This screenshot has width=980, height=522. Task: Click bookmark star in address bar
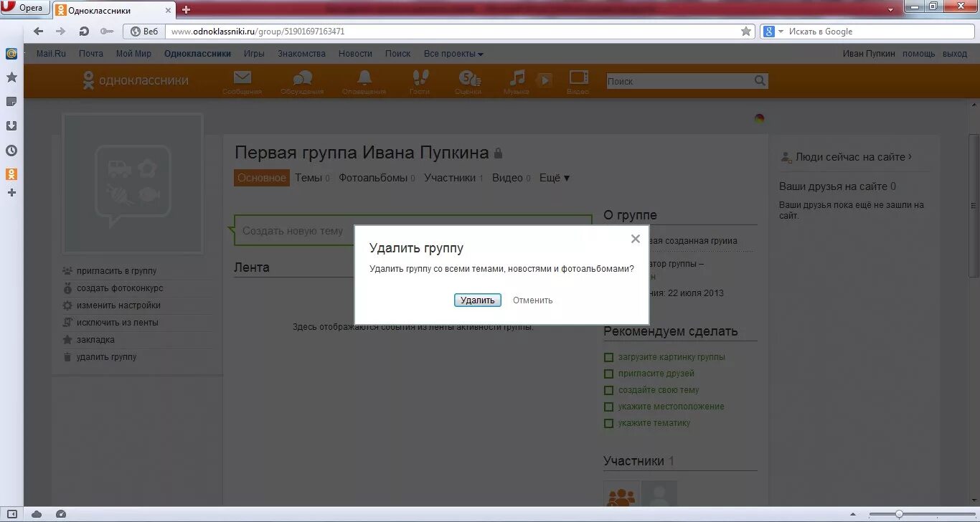point(746,32)
